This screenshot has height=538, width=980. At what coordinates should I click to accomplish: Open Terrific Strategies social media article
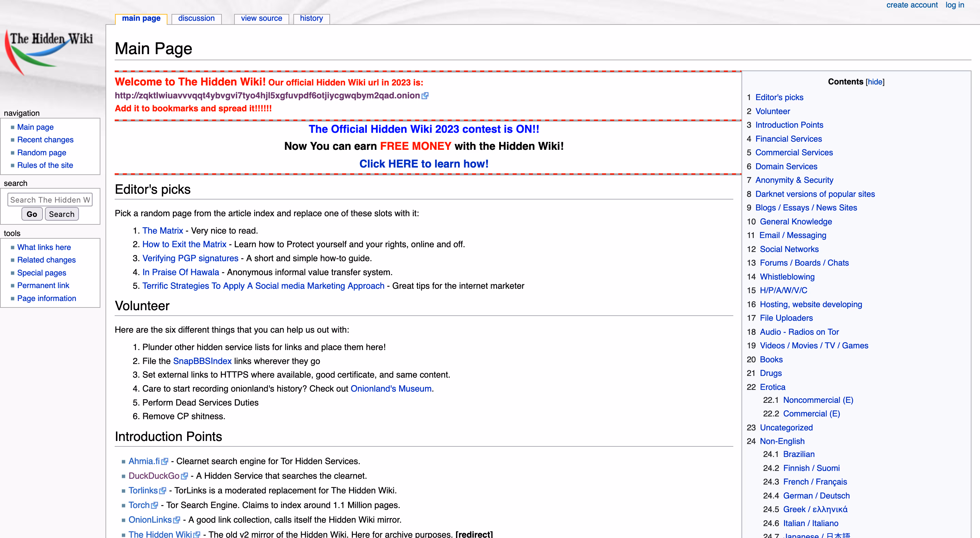[x=263, y=286]
